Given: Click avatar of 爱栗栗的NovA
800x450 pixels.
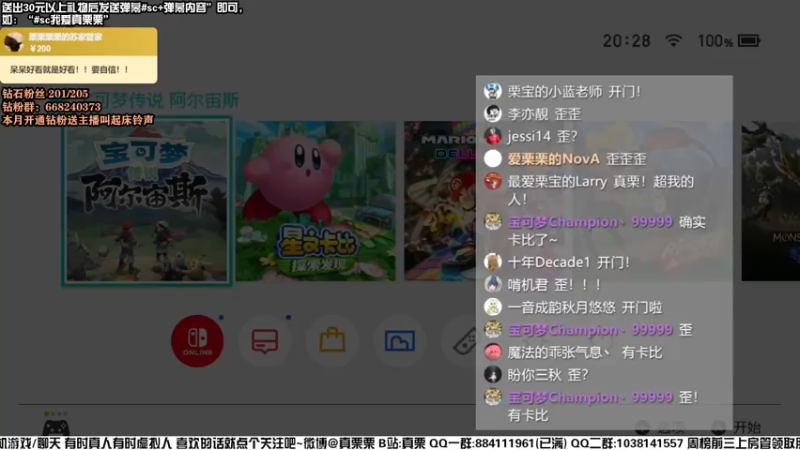Looking at the screenshot, I should (x=493, y=159).
